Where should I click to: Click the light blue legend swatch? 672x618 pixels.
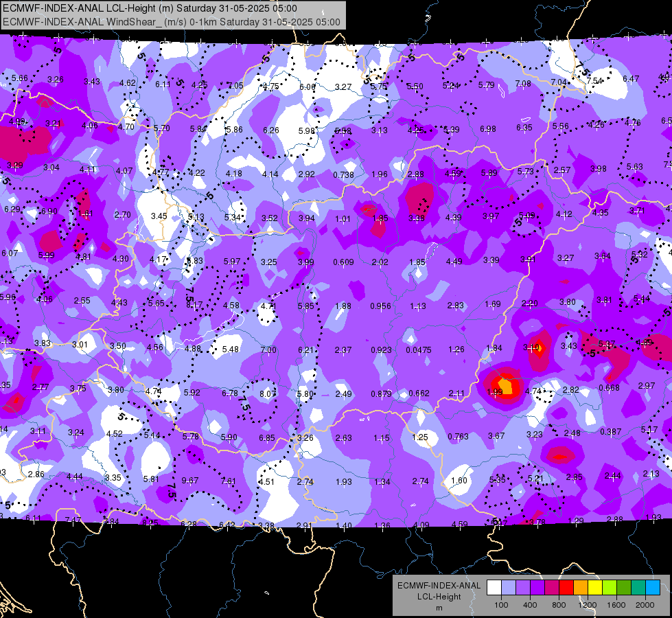click(509, 588)
